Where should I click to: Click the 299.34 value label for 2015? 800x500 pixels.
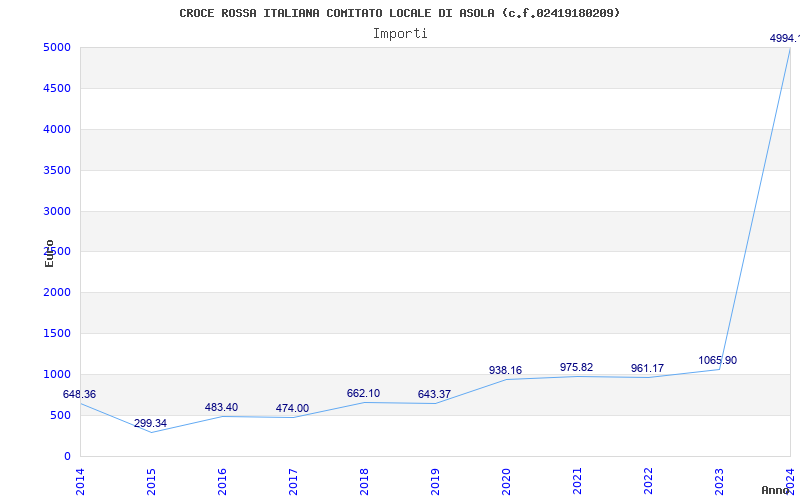tap(150, 424)
